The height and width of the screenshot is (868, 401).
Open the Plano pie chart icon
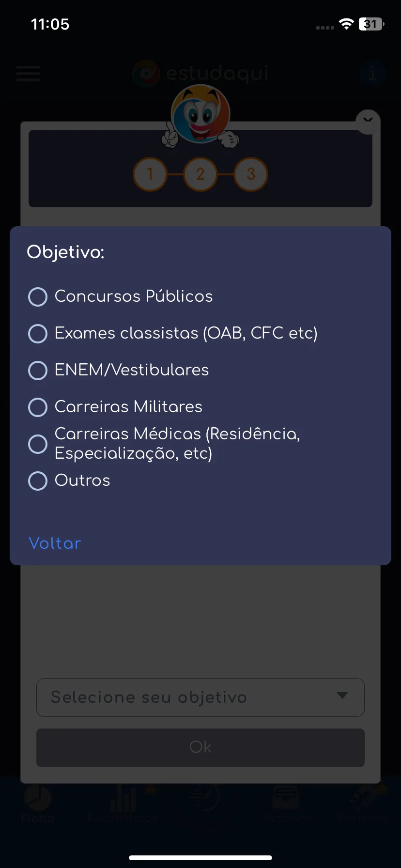(38, 797)
